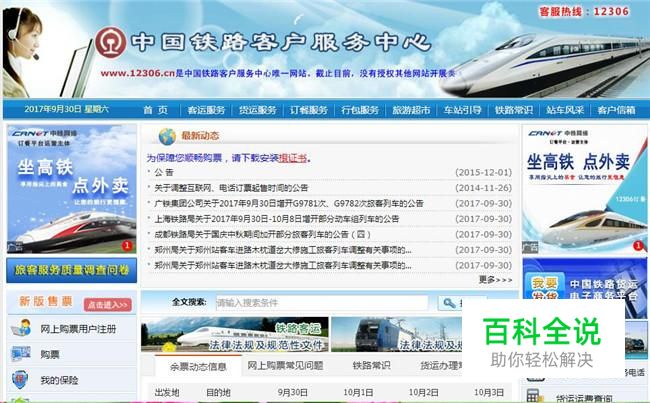This screenshot has height=403, width=650.
Task: Click 货运运费查询 link
Action: click(x=584, y=398)
